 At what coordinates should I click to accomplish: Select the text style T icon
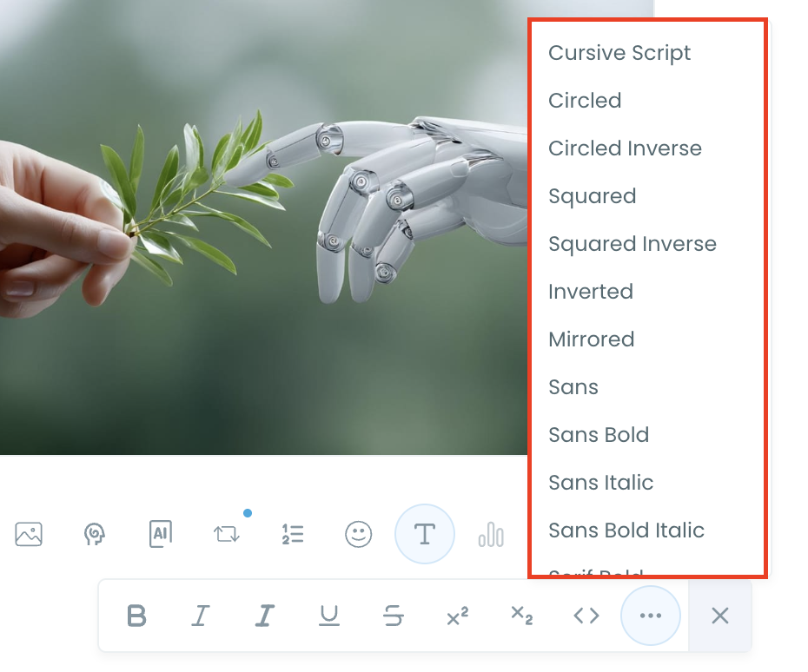click(x=424, y=535)
